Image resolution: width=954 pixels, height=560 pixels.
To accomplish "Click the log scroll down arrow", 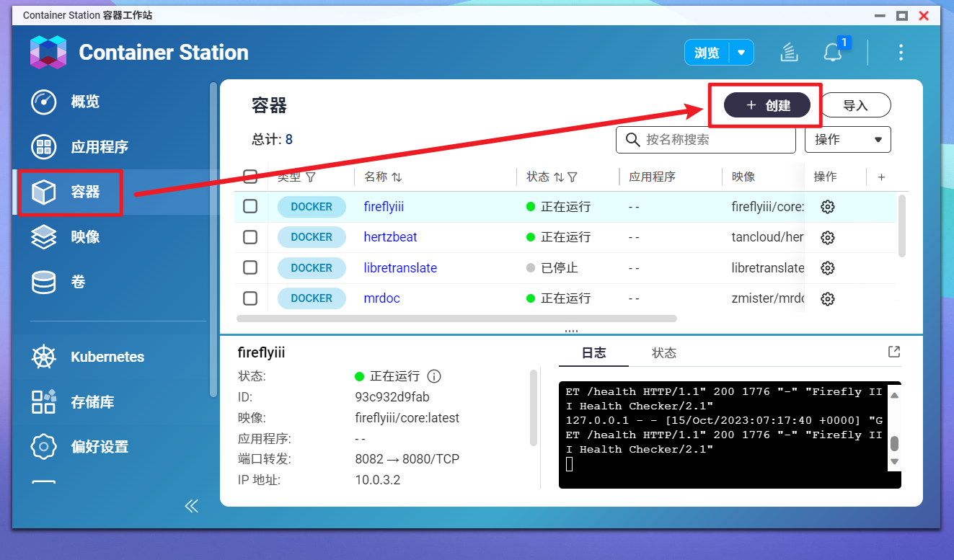I will [x=894, y=461].
